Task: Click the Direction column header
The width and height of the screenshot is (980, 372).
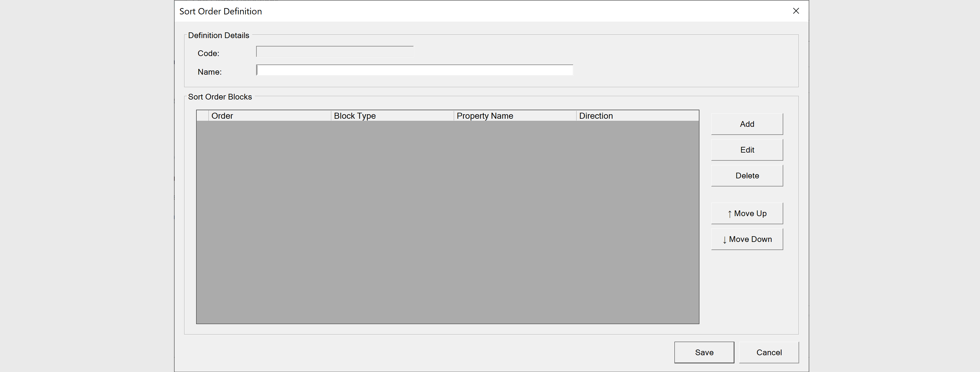Action: click(637, 115)
